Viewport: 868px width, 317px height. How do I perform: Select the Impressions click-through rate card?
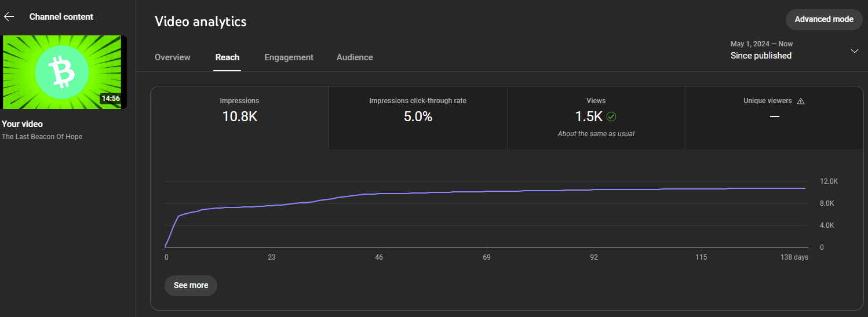click(418, 118)
